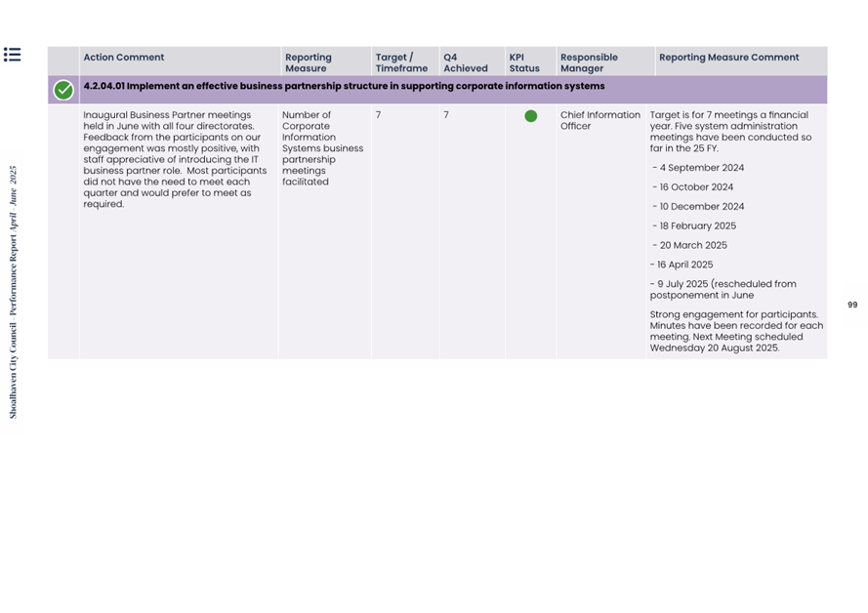Click the vertical Shoalhaven City Council report title
The height and width of the screenshot is (613, 868).
pos(13,292)
